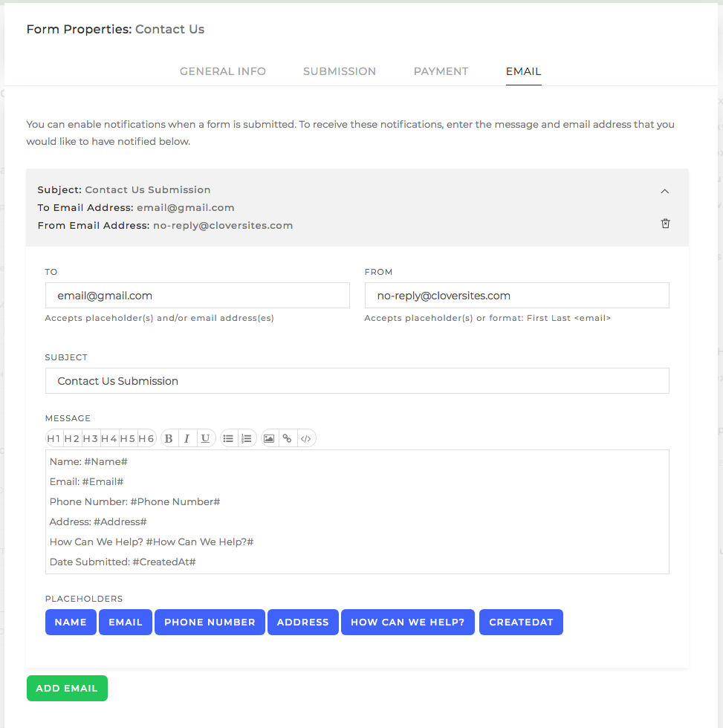Open the HTML code view

(x=306, y=438)
